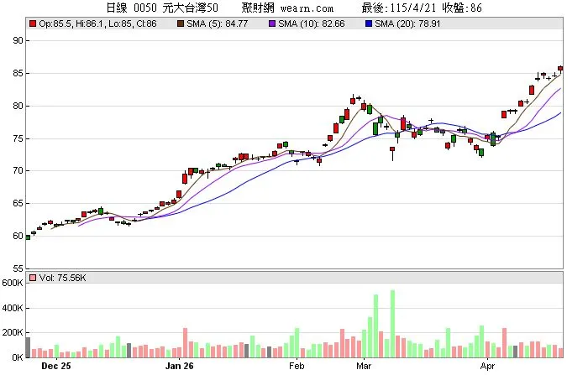Click the tallest green volume bar in March
Screen dimensions: 588x375
pos(392,324)
